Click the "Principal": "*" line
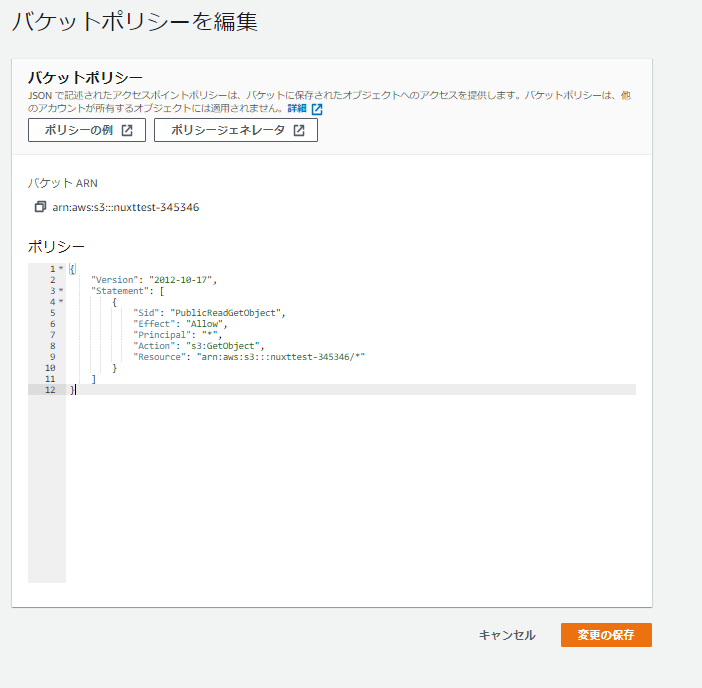The height and width of the screenshot is (688, 702). click(177, 335)
